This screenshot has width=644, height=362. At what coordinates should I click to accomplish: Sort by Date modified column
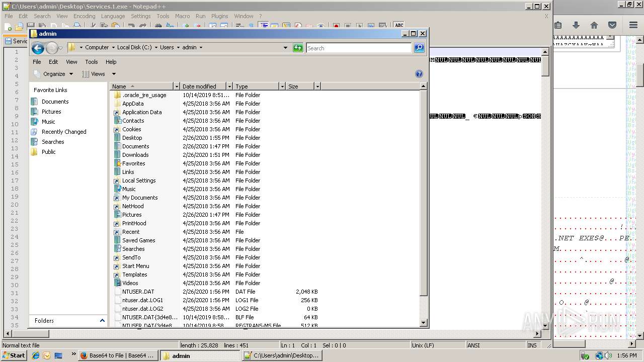[203, 86]
